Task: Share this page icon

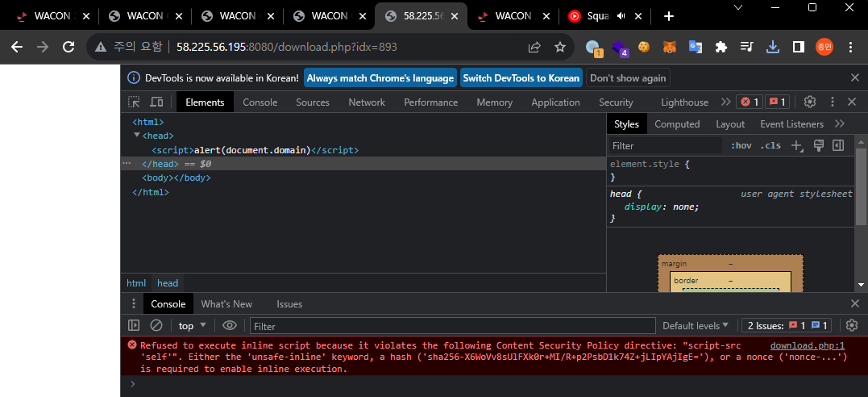Action: pyautogui.click(x=534, y=47)
